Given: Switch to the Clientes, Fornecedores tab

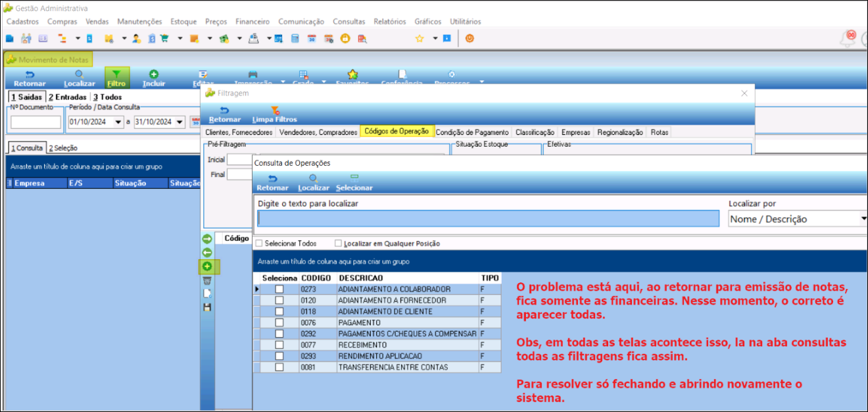Looking at the screenshot, I should click(x=239, y=132).
